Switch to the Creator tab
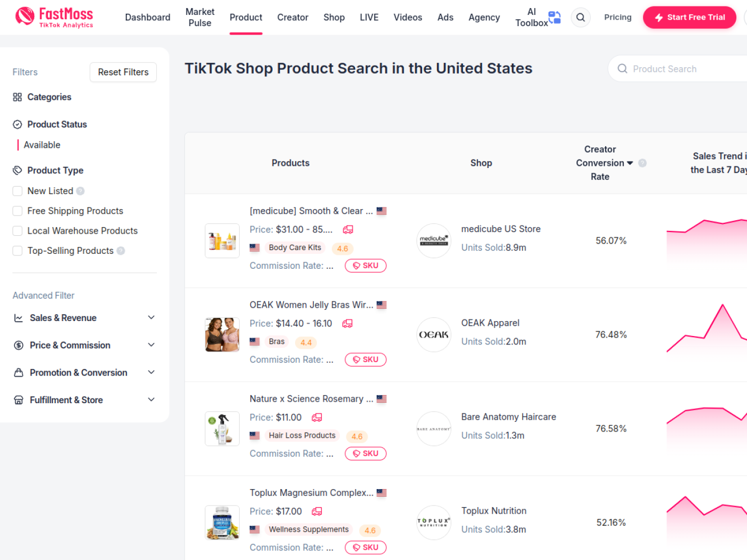Screen dimensions: 747x560 [x=293, y=18]
